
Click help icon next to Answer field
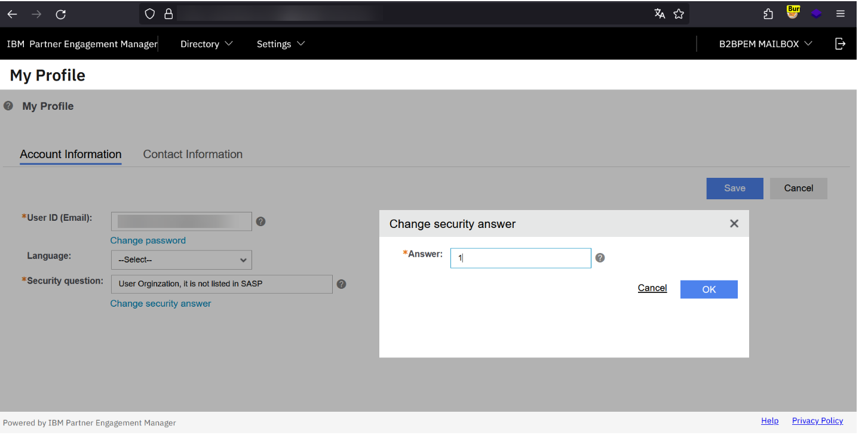coord(600,258)
